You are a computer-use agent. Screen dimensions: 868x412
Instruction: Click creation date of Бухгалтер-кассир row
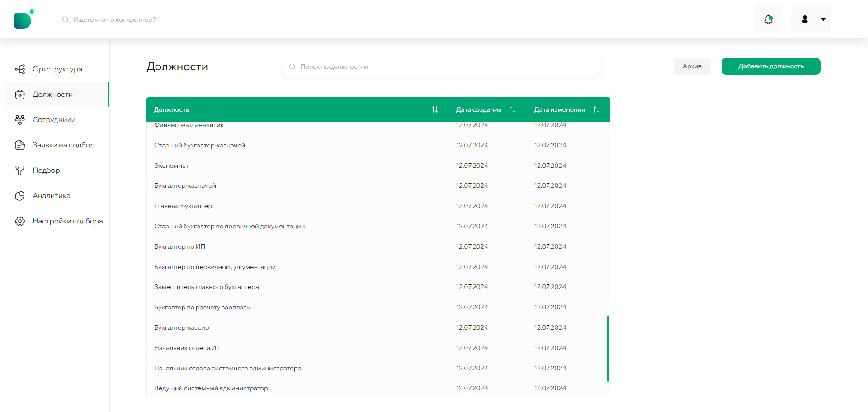472,327
